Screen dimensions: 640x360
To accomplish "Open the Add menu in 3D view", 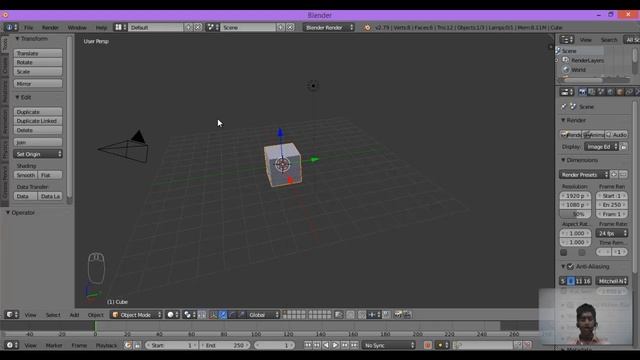I will (x=74, y=315).
